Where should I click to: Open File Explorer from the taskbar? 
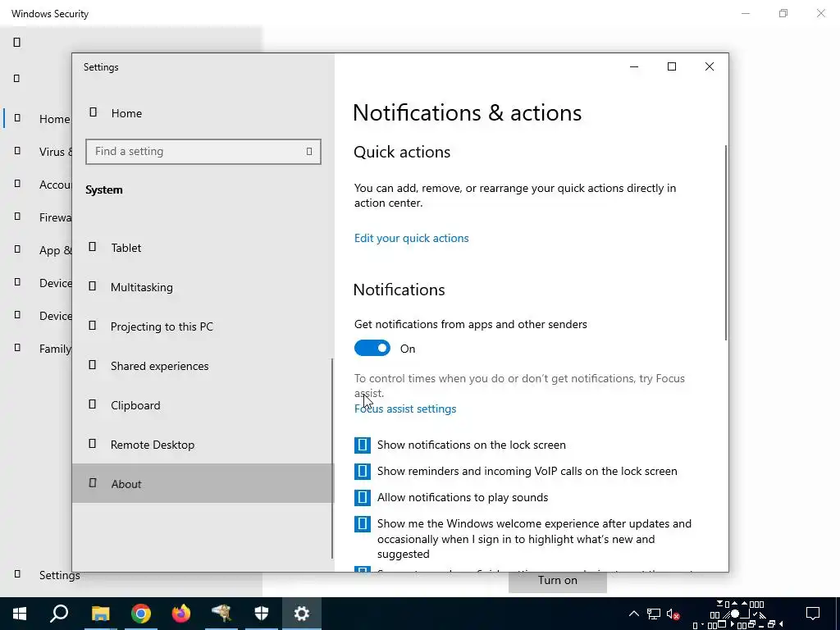pos(100,614)
